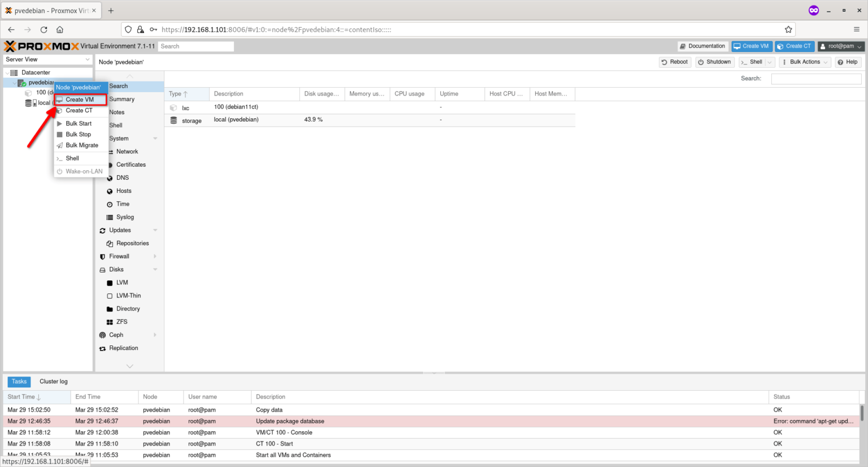Screen dimensions: 868x467
Task: Open the ZFS management panel
Action: pos(121,321)
